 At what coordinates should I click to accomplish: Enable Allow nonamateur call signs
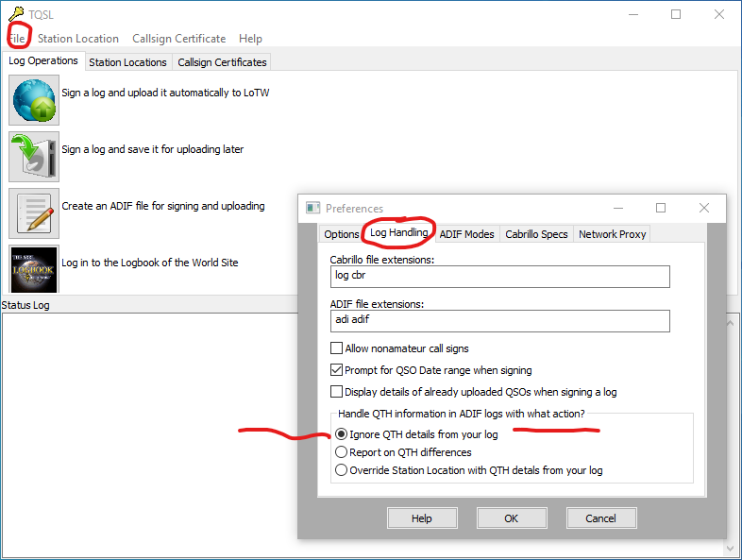click(336, 348)
